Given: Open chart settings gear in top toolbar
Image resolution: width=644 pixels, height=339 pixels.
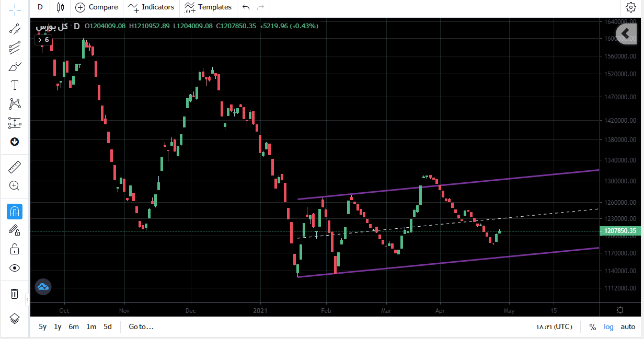Looking at the screenshot, I should (x=630, y=7).
